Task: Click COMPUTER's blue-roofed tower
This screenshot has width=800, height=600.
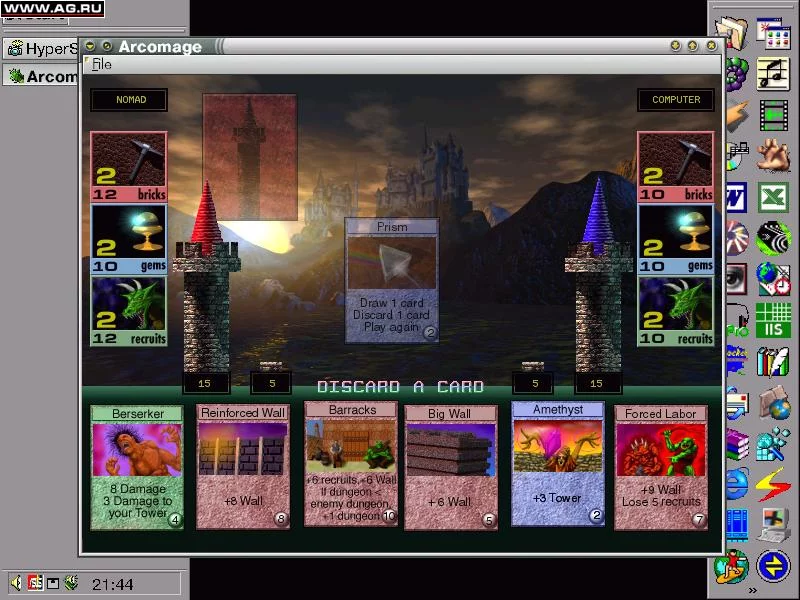Action: (598, 278)
